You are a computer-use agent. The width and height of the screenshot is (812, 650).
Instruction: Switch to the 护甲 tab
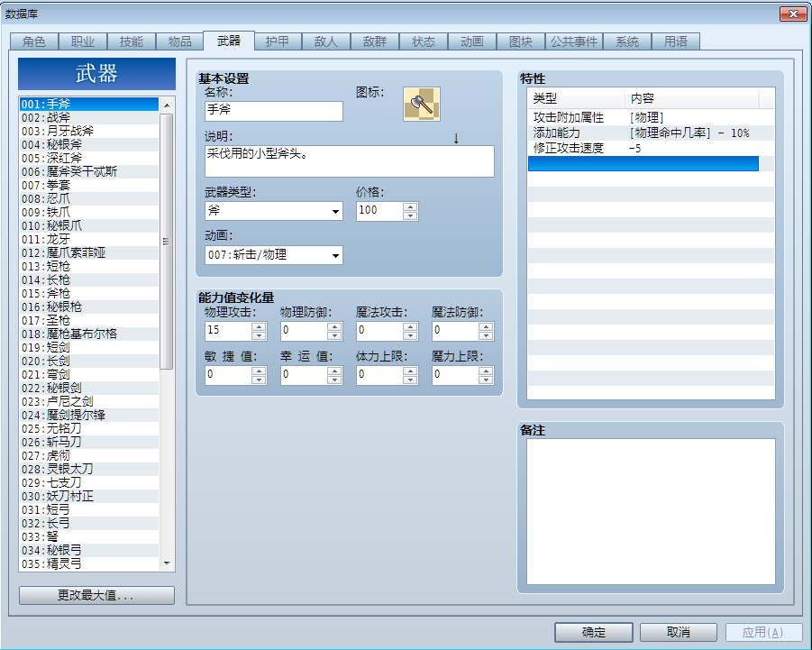(278, 41)
